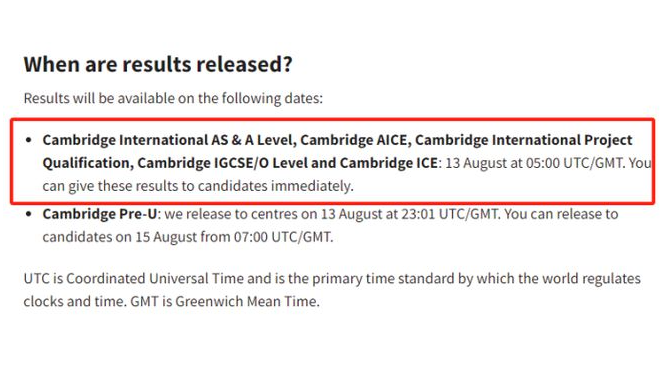The image size is (665, 380).
Task: Click the red highlight box border
Action: (x=332, y=120)
